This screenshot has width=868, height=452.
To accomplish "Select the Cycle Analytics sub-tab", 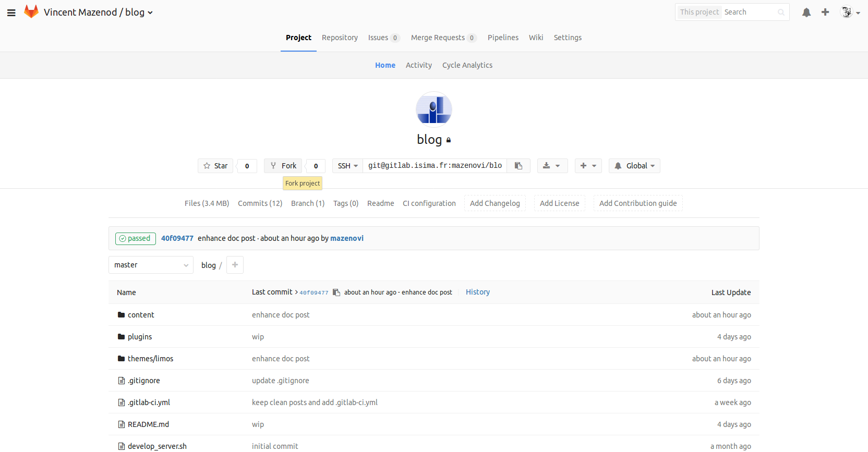I will (467, 65).
